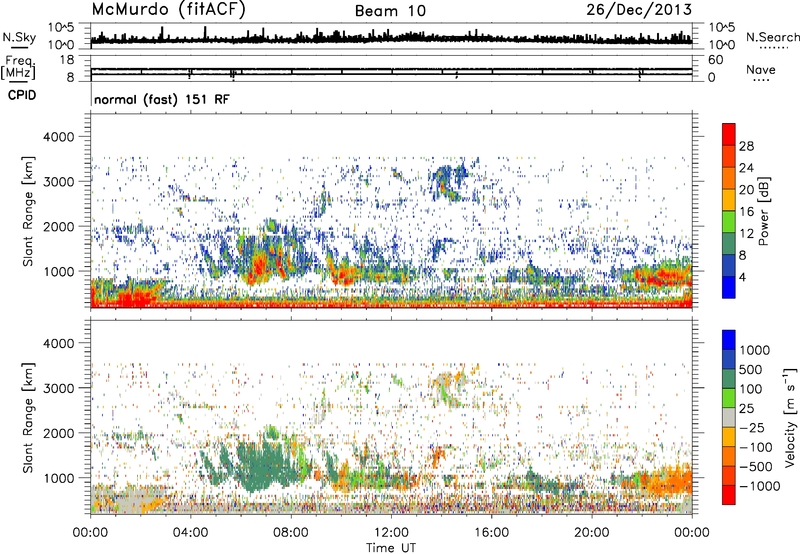Click the date '26/Dec/2013'
The image size is (800, 554).
click(639, 9)
